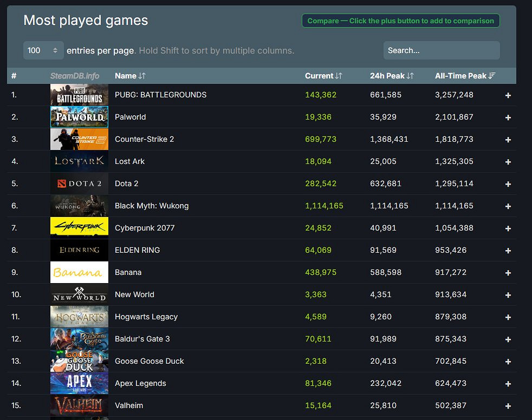Open the entries per page dropdown
The image size is (532, 420).
click(43, 50)
